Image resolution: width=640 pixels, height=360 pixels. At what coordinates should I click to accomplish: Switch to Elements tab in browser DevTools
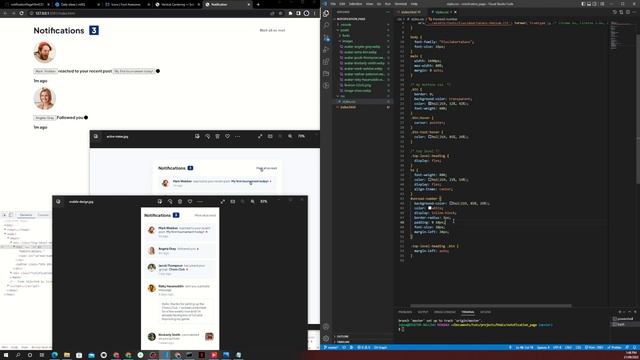(x=26, y=215)
